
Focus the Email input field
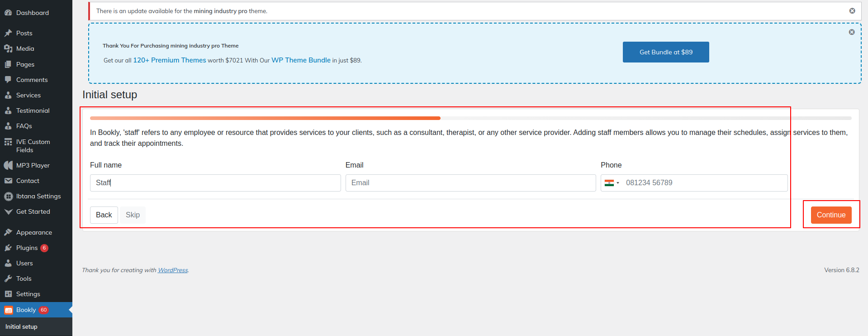(470, 183)
